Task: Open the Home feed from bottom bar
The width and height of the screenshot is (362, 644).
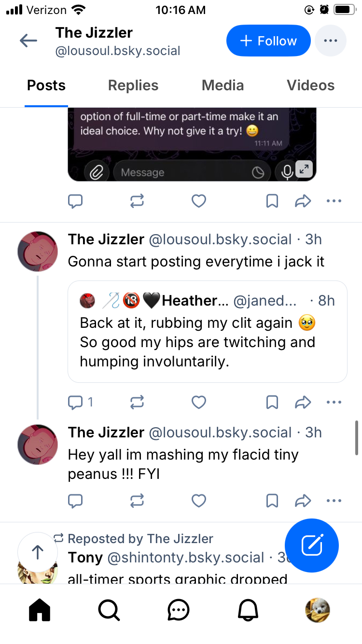Action: tap(40, 610)
